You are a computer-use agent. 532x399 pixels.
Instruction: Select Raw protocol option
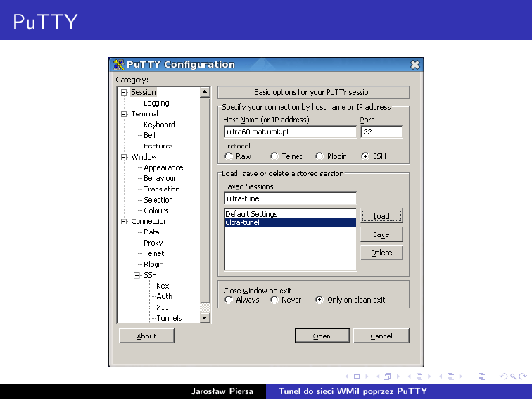pos(229,156)
